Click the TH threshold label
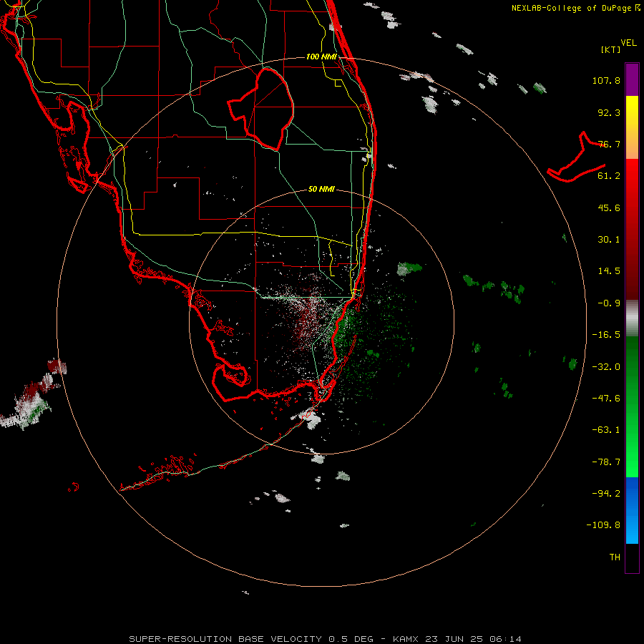 point(615,557)
